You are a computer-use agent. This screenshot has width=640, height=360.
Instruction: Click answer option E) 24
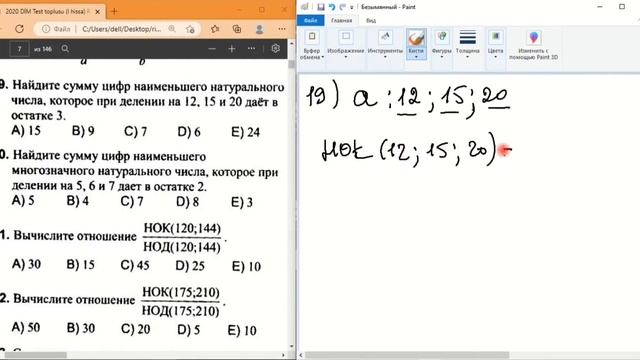pos(246,132)
